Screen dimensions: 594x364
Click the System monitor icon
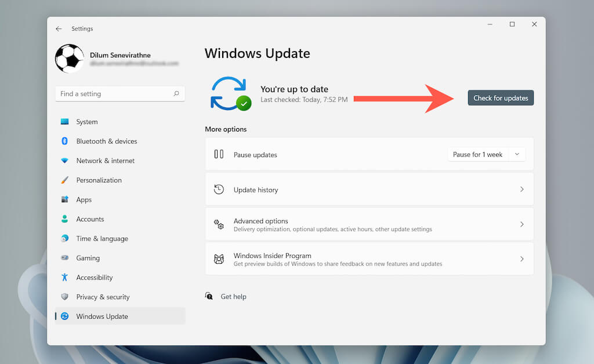[x=65, y=122]
